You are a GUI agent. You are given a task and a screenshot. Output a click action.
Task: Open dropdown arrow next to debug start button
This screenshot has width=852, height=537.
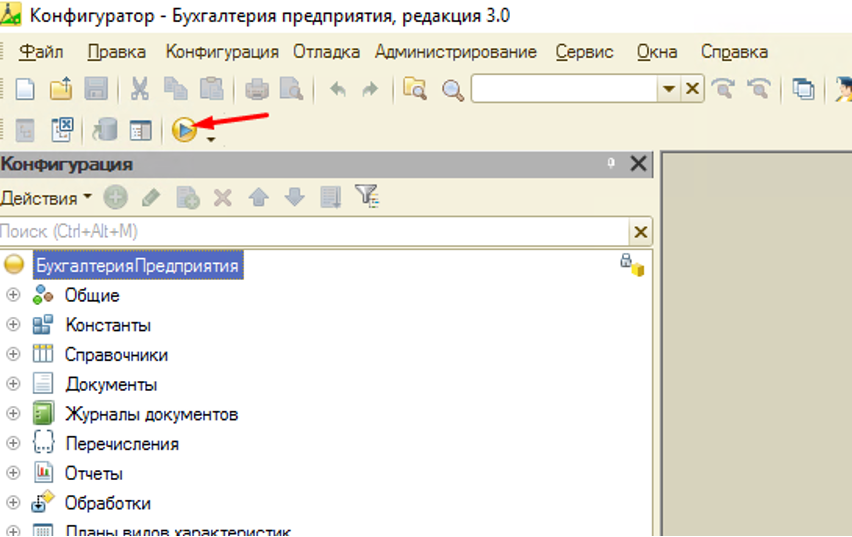pos(211,140)
